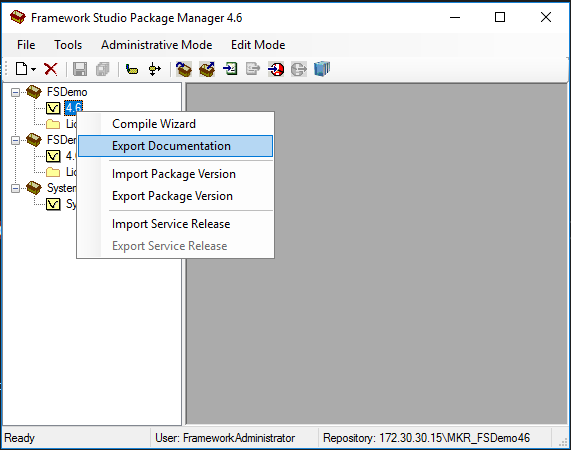Open the File menu
The width and height of the screenshot is (571, 450).
click(x=26, y=45)
